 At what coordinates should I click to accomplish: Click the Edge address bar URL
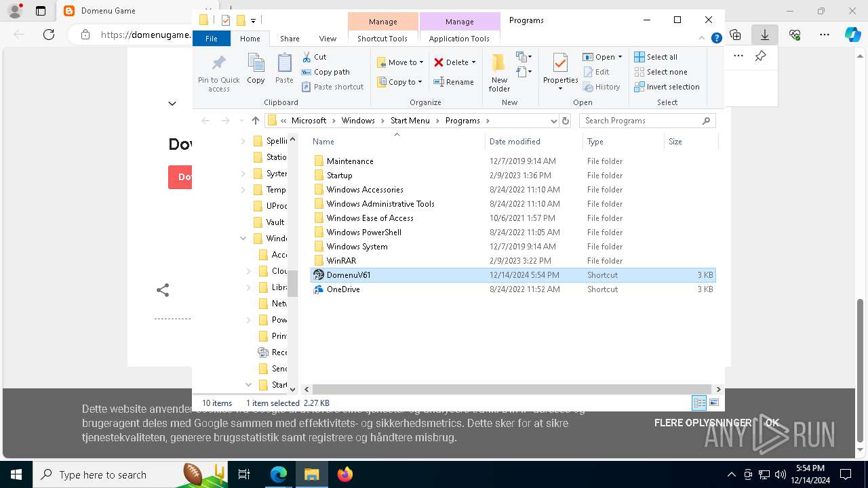pyautogui.click(x=145, y=35)
